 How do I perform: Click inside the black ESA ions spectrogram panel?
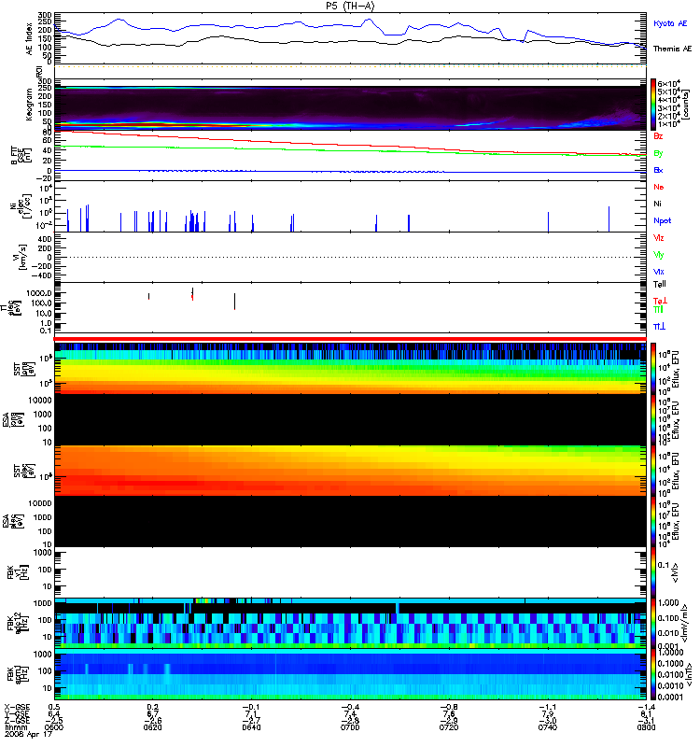(x=350, y=419)
